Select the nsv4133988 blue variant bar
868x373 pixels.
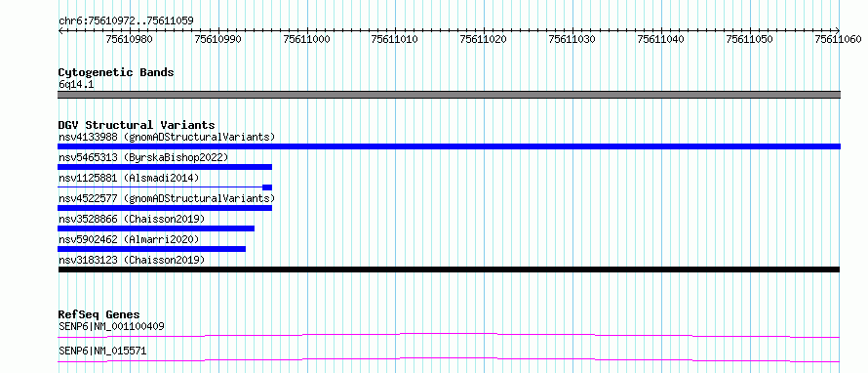(x=449, y=146)
